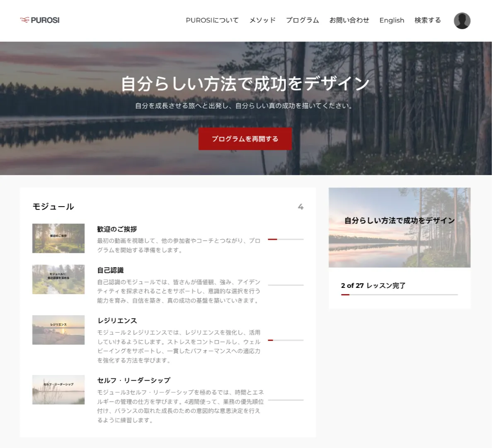Open the プログラム menu item
The width and height of the screenshot is (492, 448).
point(302,20)
